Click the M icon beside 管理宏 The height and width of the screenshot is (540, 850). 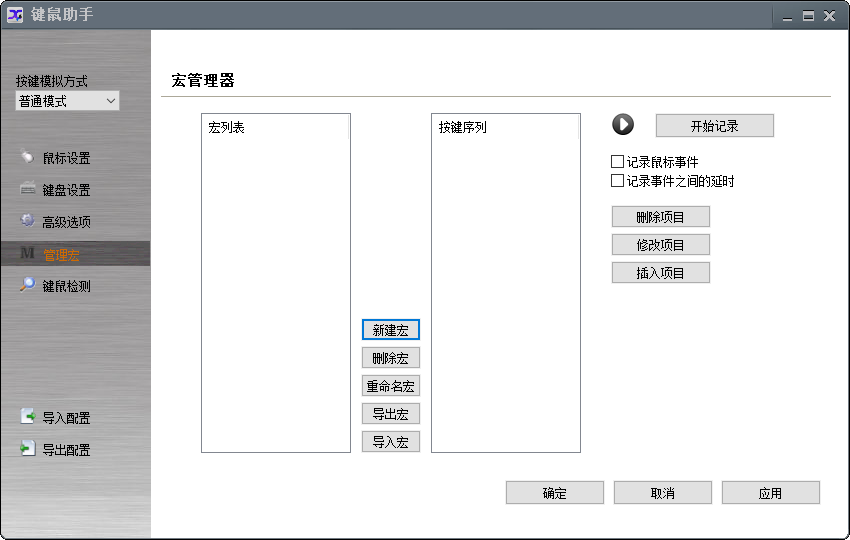(27, 253)
